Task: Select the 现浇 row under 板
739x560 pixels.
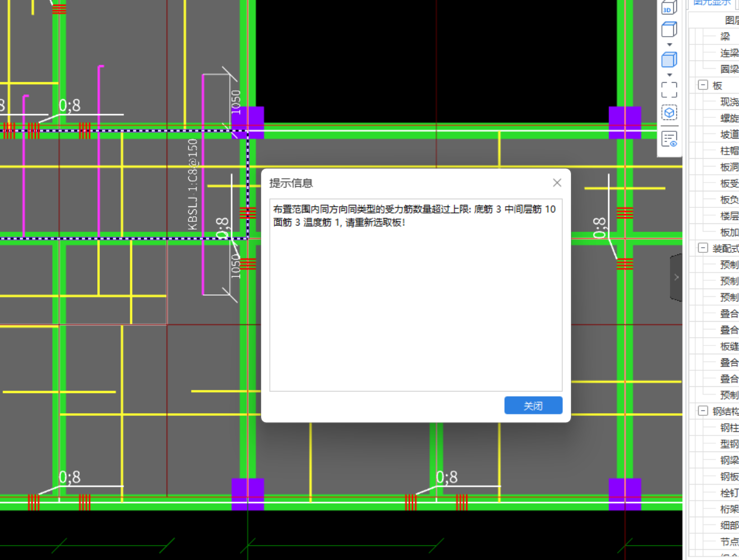Action: click(729, 102)
